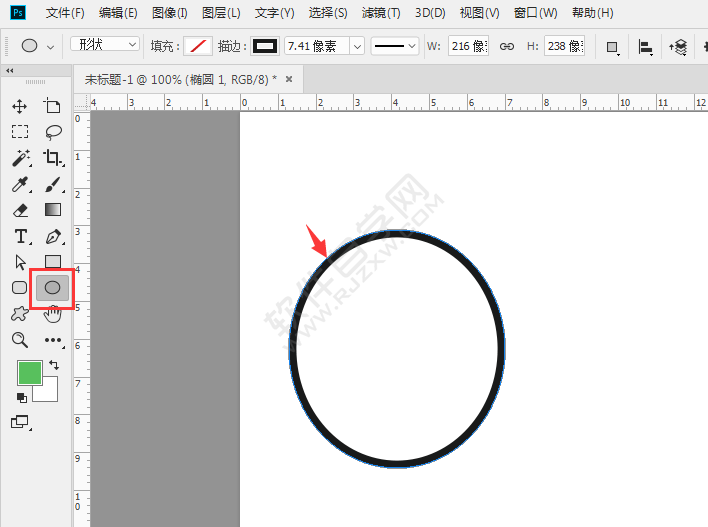Open the 选择(S) menu
This screenshot has width=708, height=527.
328,13
